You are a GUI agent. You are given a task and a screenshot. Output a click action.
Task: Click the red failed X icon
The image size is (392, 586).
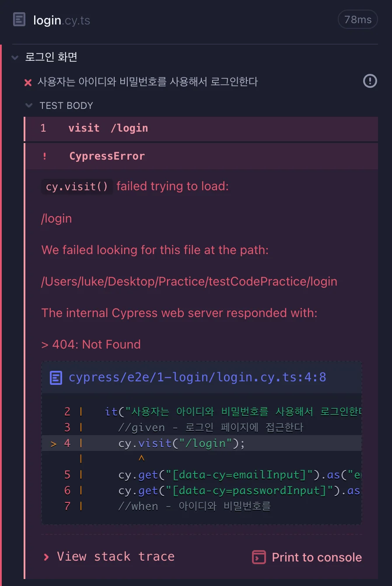tap(28, 82)
